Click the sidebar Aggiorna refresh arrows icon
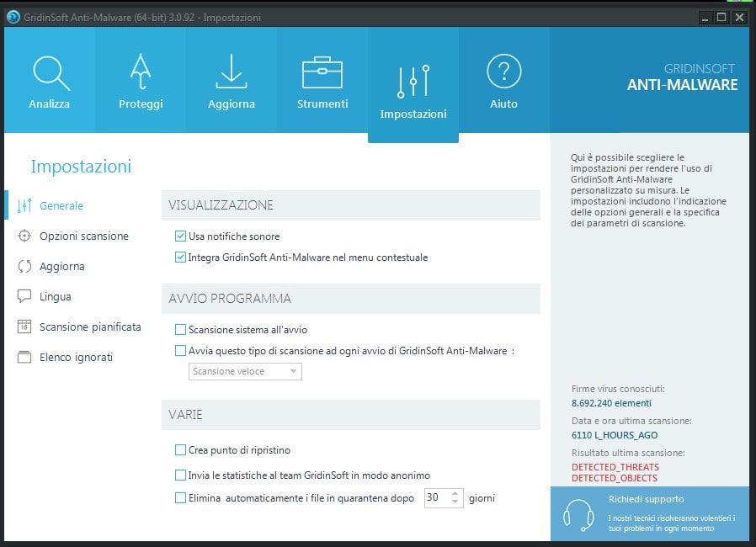The image size is (756, 547). [24, 267]
